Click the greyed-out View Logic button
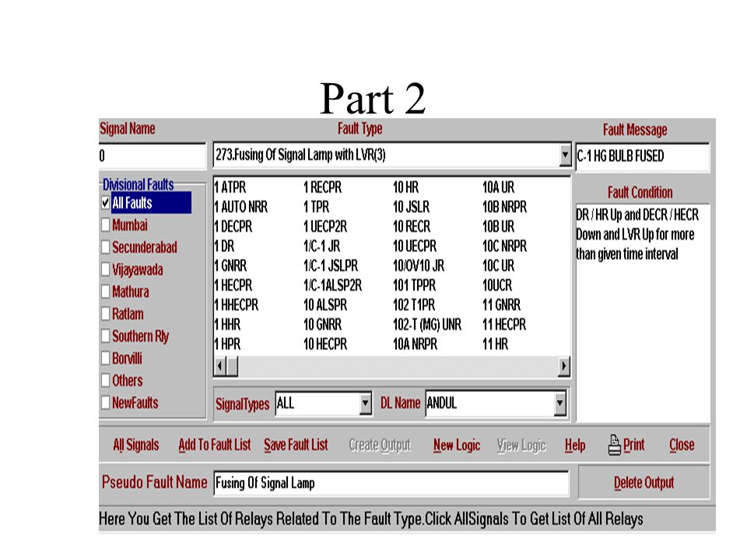Image resolution: width=747 pixels, height=560 pixels. coord(521,445)
